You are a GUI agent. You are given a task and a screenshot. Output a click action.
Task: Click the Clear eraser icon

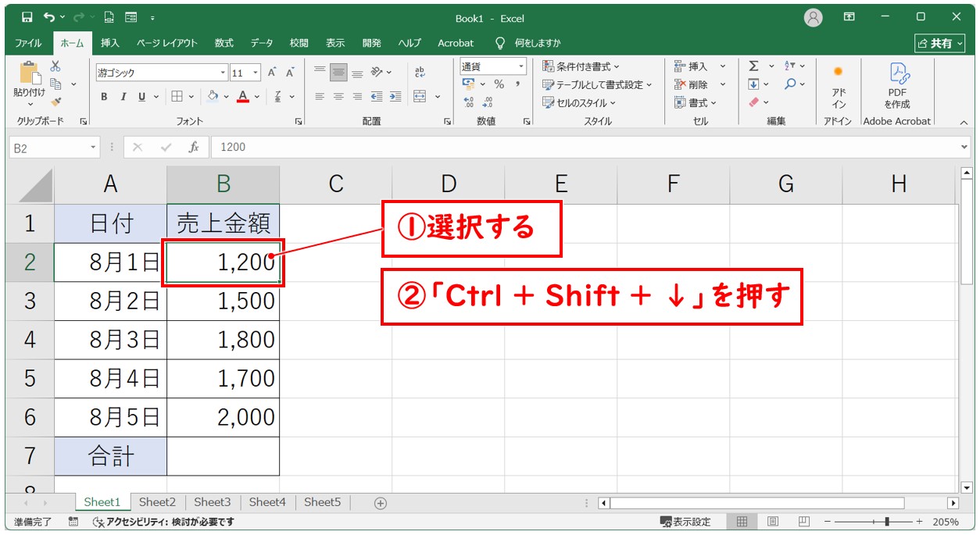pos(753,102)
